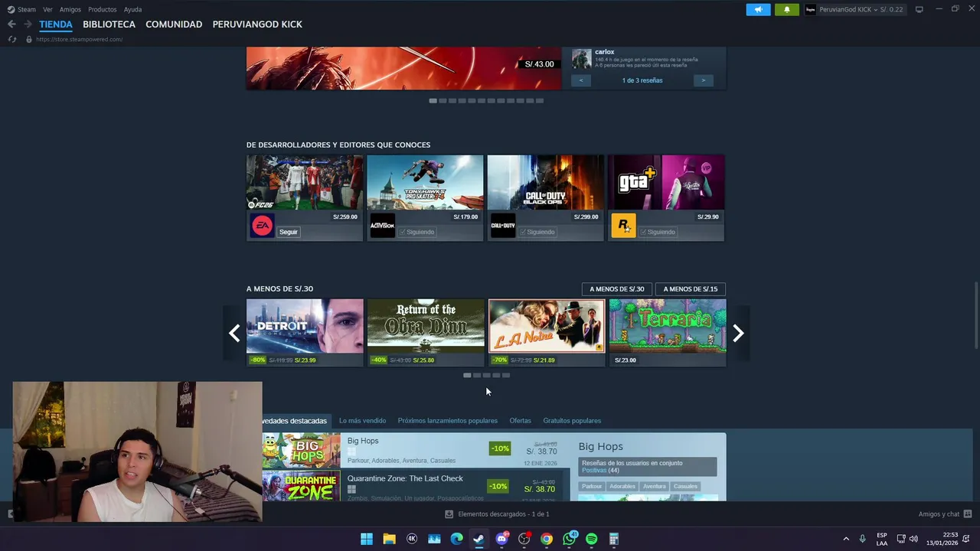Open the Rockstar Games logo
The image size is (980, 551).
coord(623,226)
